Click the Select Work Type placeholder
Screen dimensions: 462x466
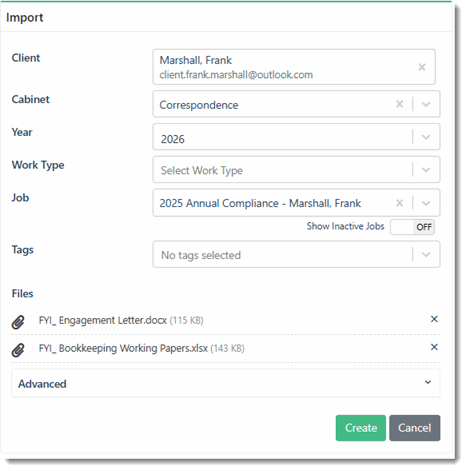click(202, 170)
